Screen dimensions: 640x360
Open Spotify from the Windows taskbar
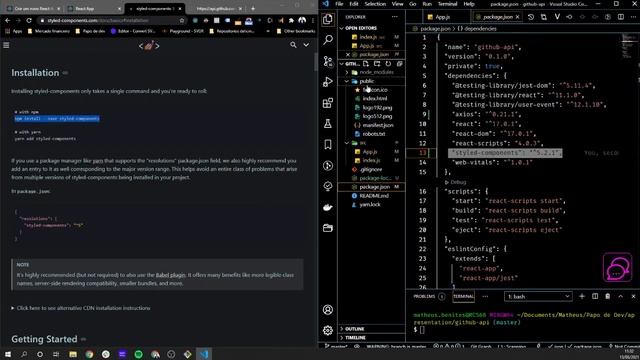click(138, 354)
